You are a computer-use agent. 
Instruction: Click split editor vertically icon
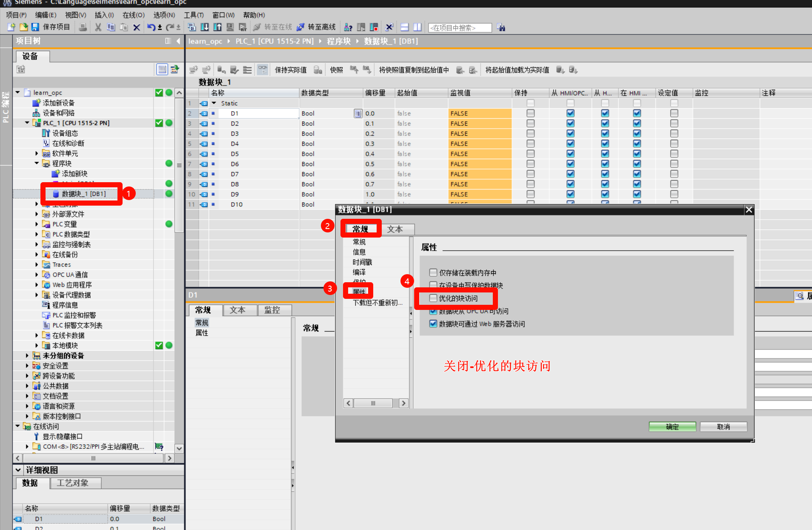tap(417, 27)
